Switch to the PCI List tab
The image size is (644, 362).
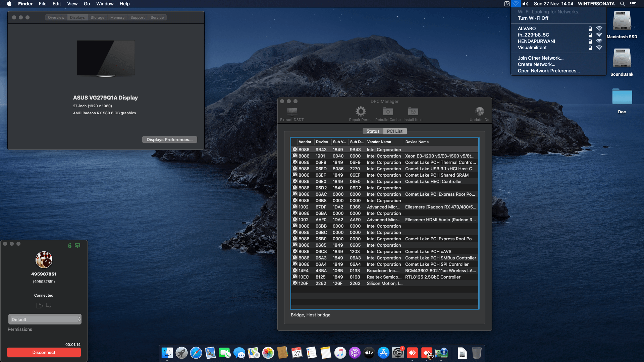point(394,131)
